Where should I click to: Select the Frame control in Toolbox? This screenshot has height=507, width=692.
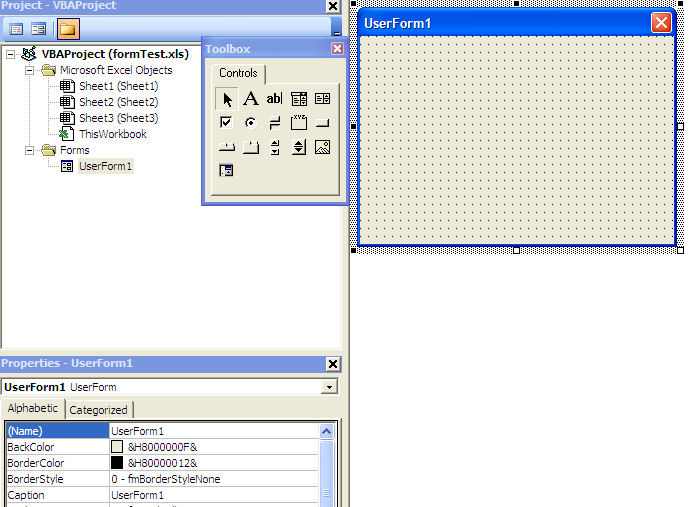(299, 122)
